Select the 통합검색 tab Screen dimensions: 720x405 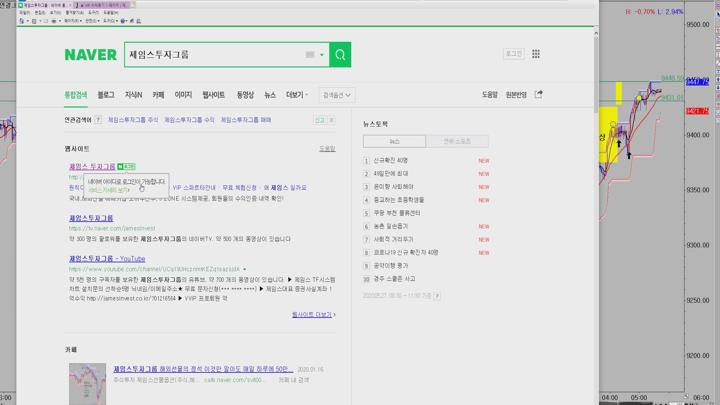(x=76, y=95)
